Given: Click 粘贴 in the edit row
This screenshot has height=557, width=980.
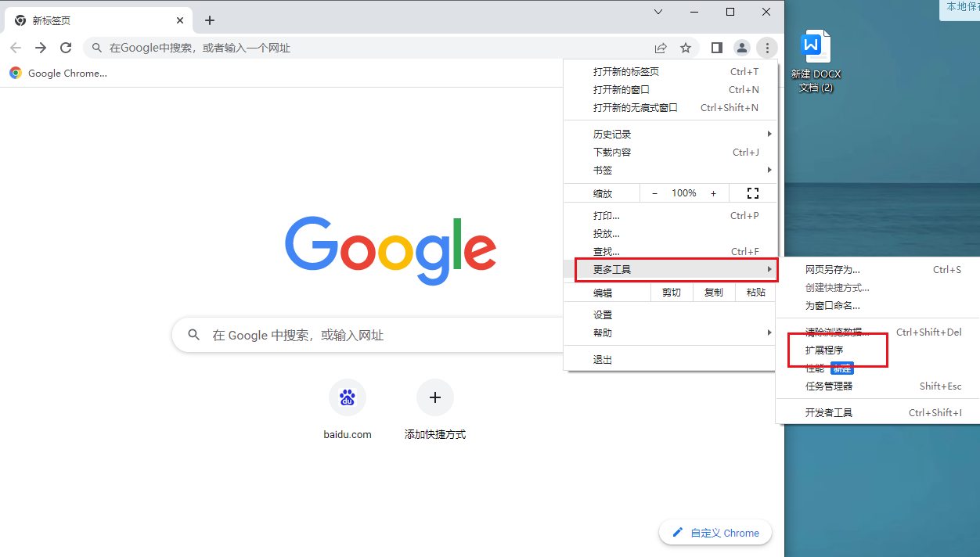Looking at the screenshot, I should 756,293.
